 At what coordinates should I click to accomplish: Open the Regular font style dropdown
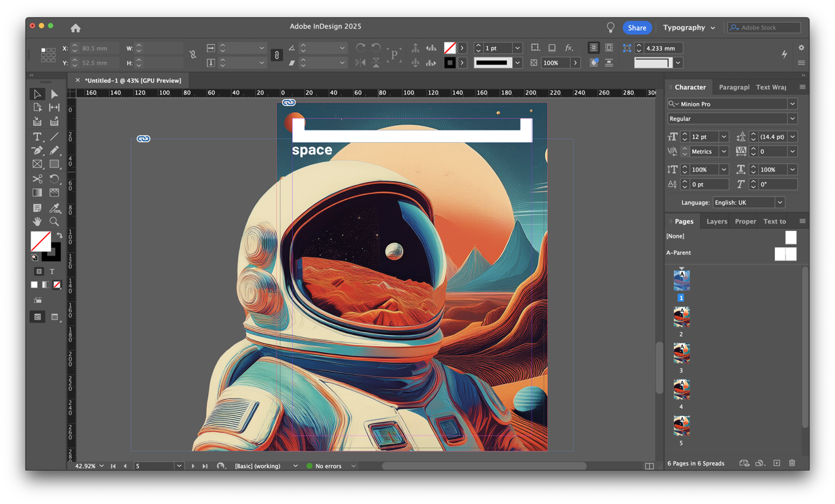(792, 119)
